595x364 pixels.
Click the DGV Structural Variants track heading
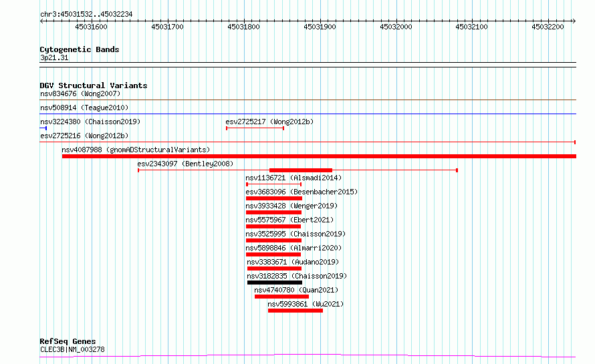(x=94, y=85)
